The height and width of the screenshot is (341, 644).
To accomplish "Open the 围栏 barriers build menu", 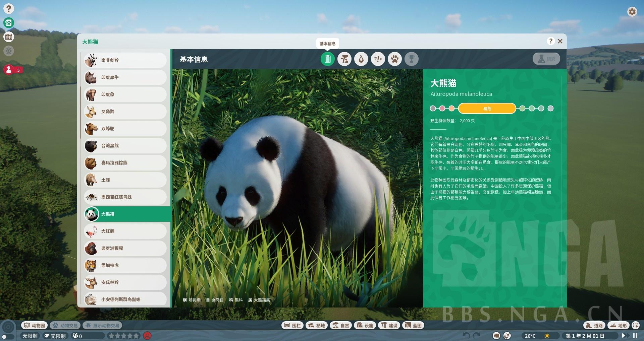I will coord(292,325).
